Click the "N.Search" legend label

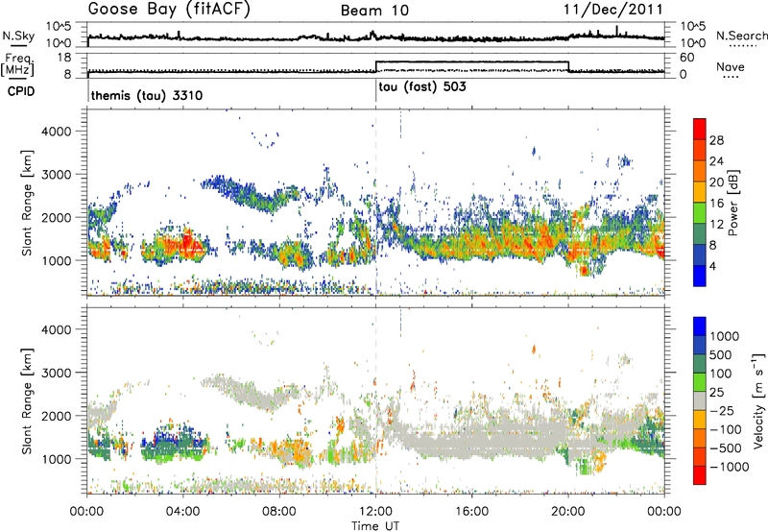[741, 36]
